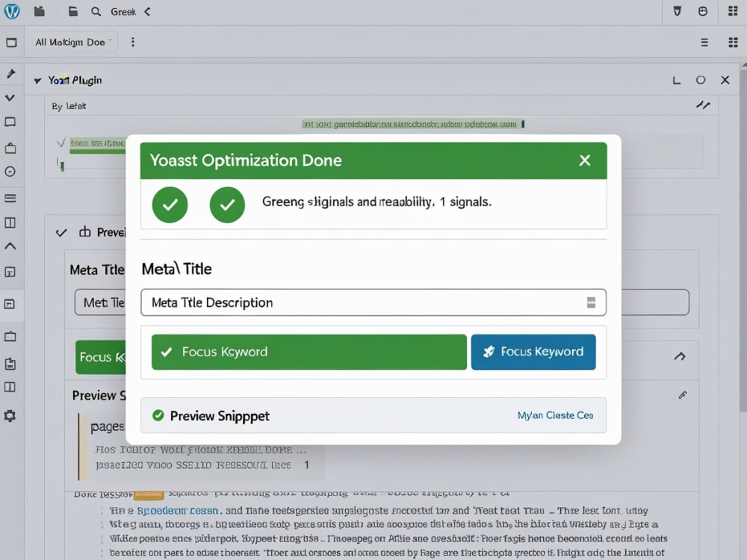This screenshot has height=560, width=747.
Task: Click the Spoedeun cesen link in text
Action: coord(177,511)
